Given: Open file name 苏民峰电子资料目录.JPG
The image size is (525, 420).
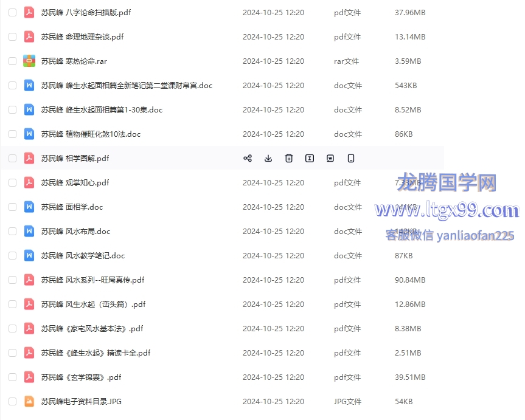Looking at the screenshot, I should 82,402.
